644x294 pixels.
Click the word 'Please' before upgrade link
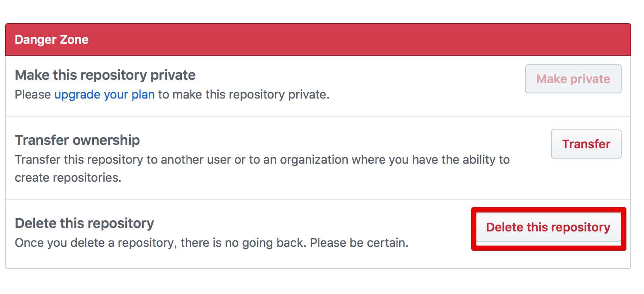click(x=33, y=94)
